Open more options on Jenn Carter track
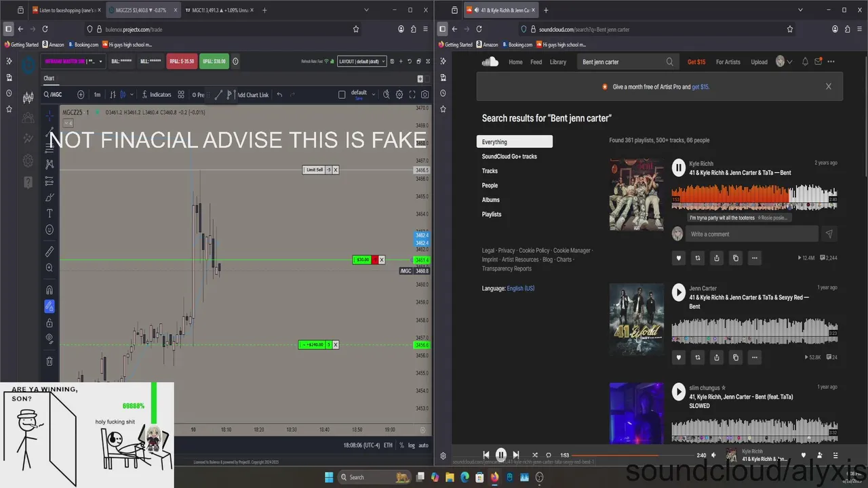This screenshot has height=488, width=868. click(x=755, y=357)
